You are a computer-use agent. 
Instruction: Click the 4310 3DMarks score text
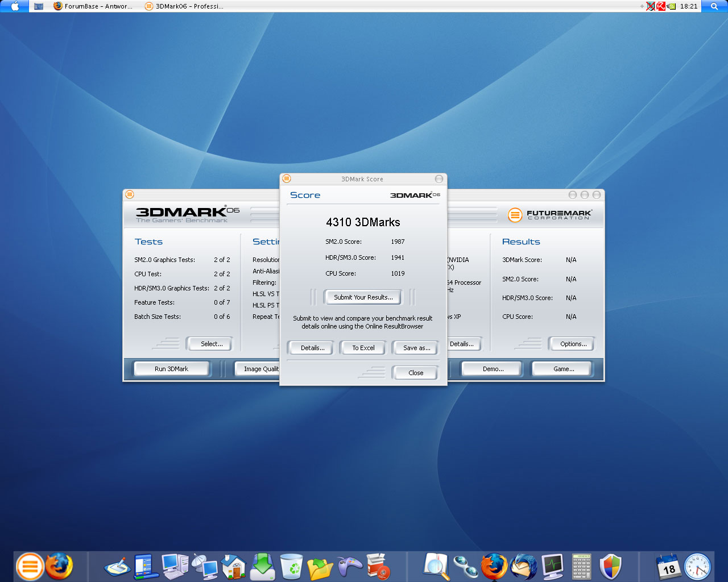pos(363,222)
